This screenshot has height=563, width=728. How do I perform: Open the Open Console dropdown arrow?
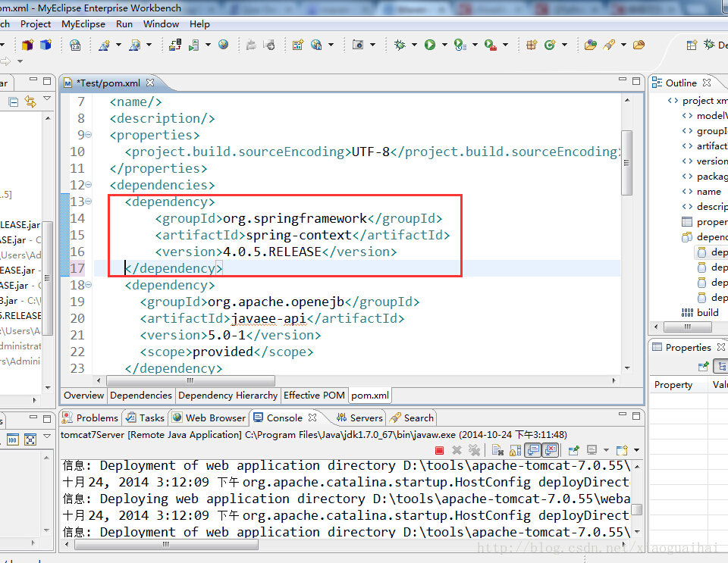click(636, 450)
